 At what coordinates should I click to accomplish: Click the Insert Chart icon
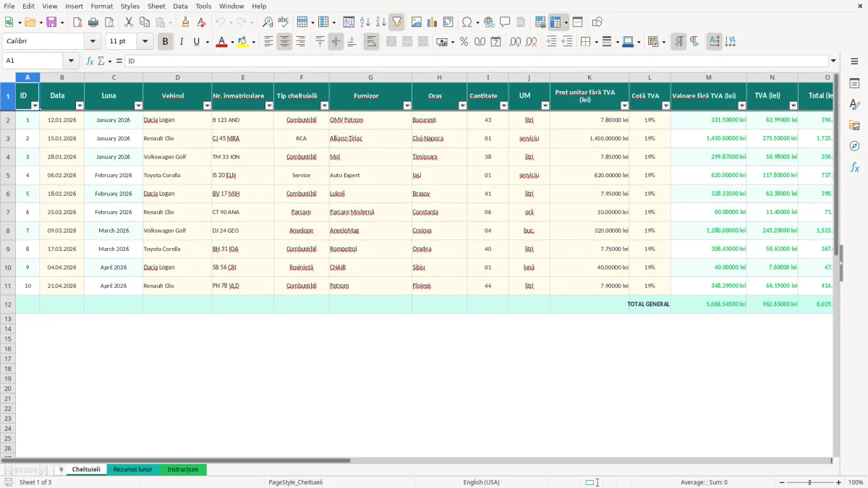pyautogui.click(x=433, y=22)
